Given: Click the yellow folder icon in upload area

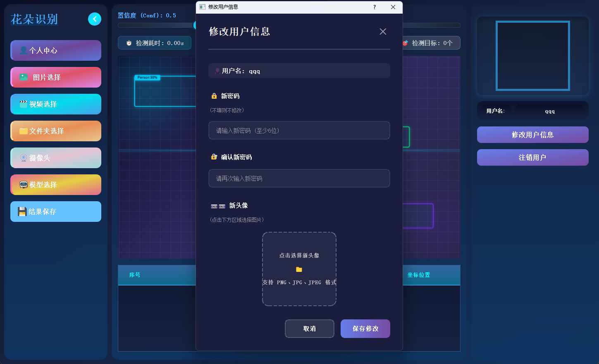Looking at the screenshot, I should coord(299,269).
